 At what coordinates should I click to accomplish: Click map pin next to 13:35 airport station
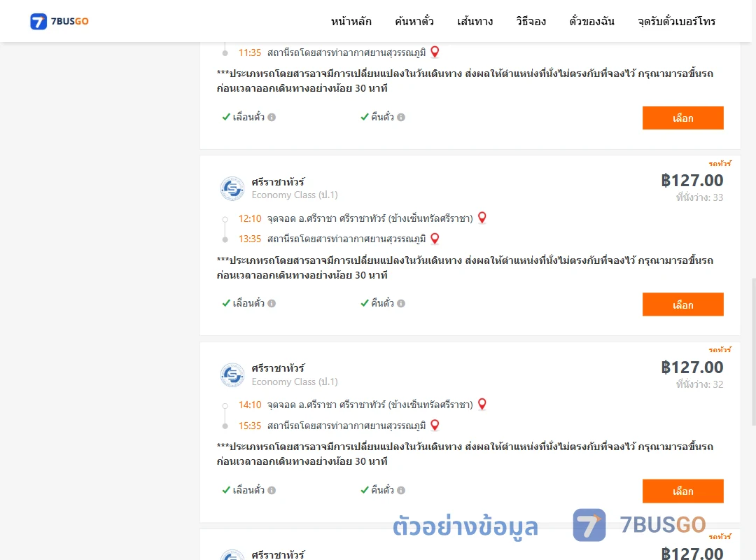(435, 238)
